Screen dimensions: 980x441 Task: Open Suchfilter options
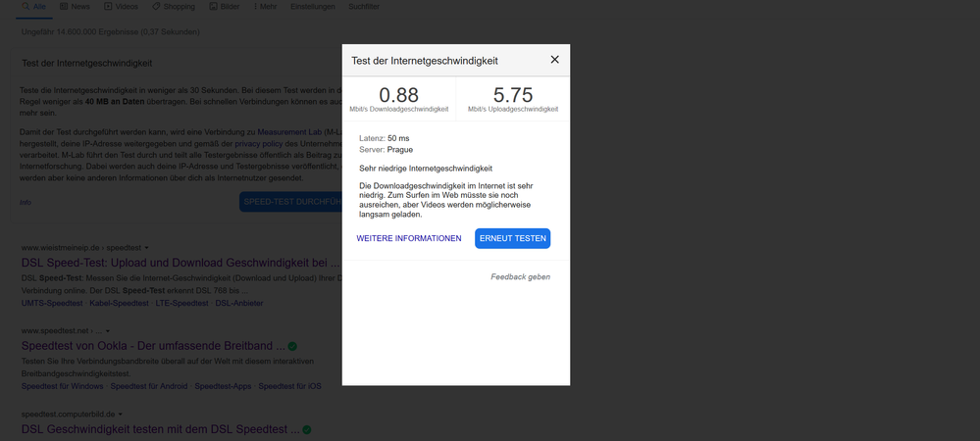click(364, 6)
